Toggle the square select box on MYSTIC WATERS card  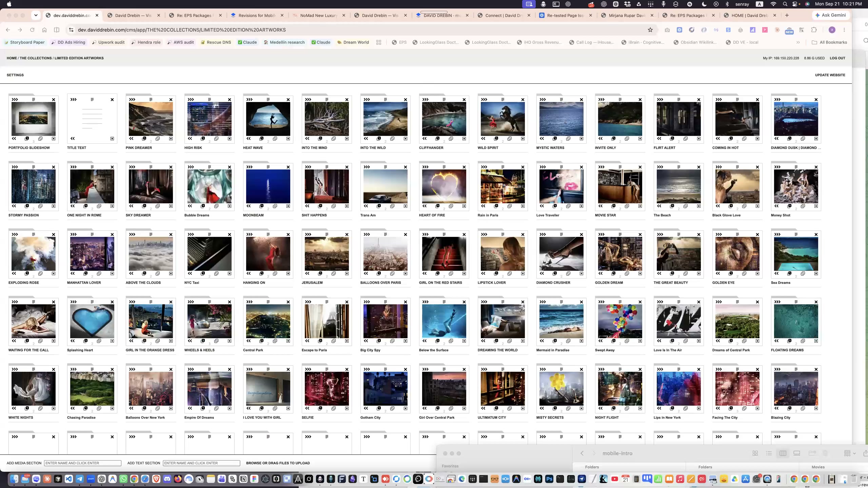click(581, 139)
